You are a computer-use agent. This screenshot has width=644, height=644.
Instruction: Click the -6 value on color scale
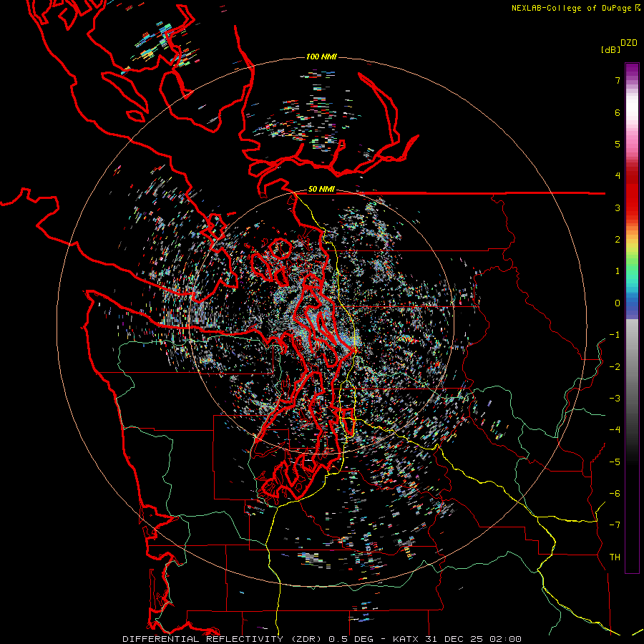coord(615,494)
